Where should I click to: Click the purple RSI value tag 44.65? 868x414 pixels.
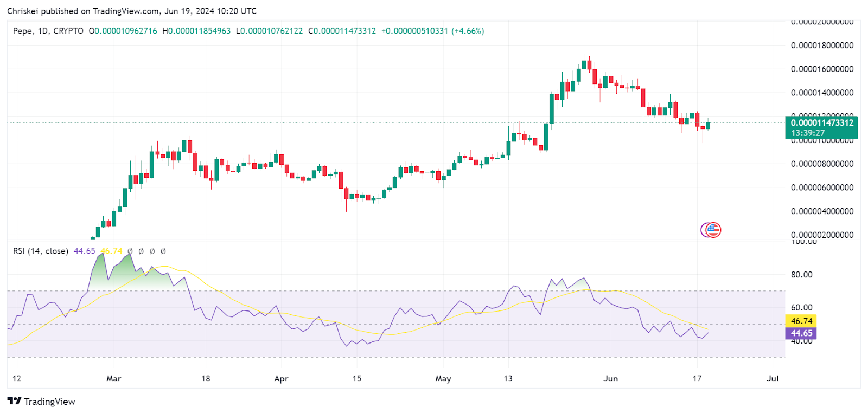pos(801,333)
